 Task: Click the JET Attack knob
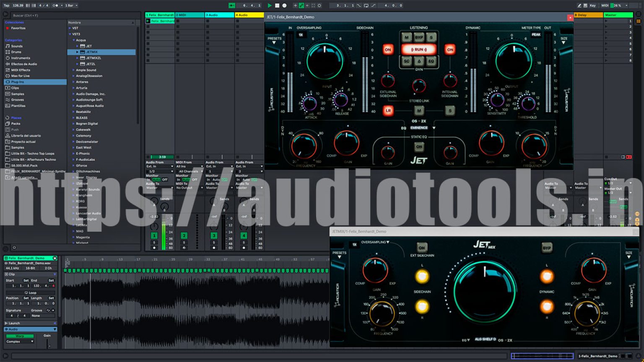tap(309, 103)
